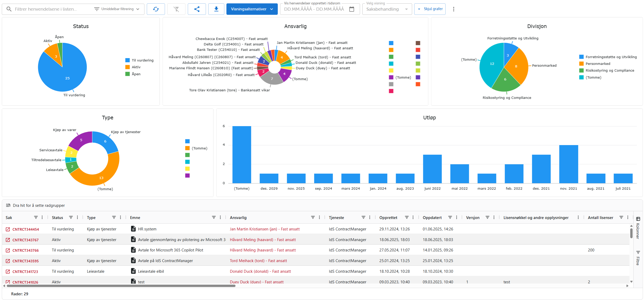This screenshot has height=301, width=644.
Task: Open the Kolonner side panel tab
Action: pos(638,228)
